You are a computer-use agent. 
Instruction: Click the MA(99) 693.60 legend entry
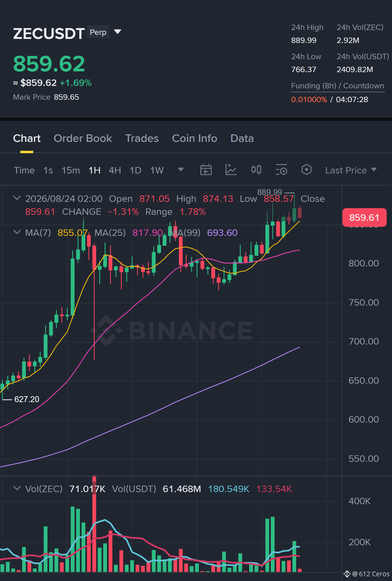tap(204, 233)
